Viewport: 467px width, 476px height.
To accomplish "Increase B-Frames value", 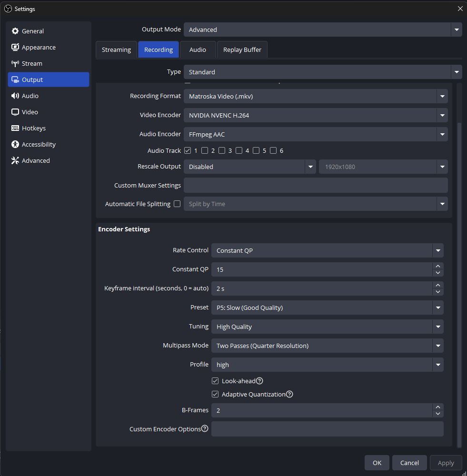I will pyautogui.click(x=438, y=407).
